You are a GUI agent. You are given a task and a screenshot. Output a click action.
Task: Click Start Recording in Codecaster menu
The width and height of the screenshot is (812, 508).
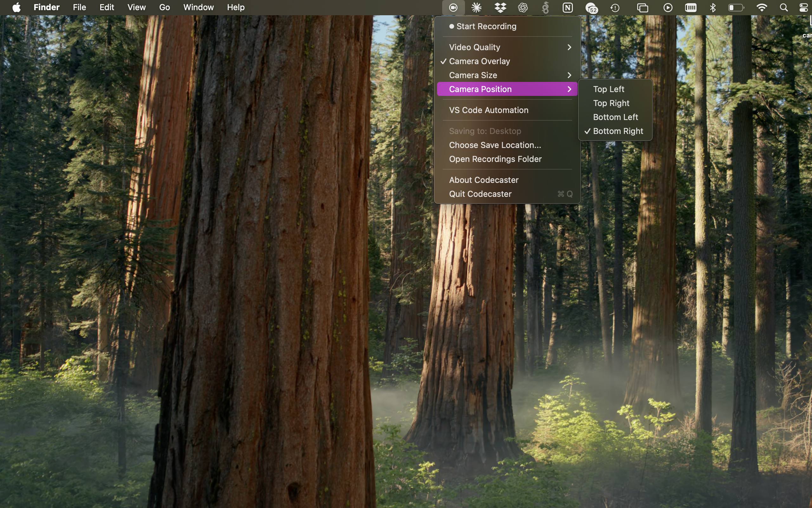point(507,26)
